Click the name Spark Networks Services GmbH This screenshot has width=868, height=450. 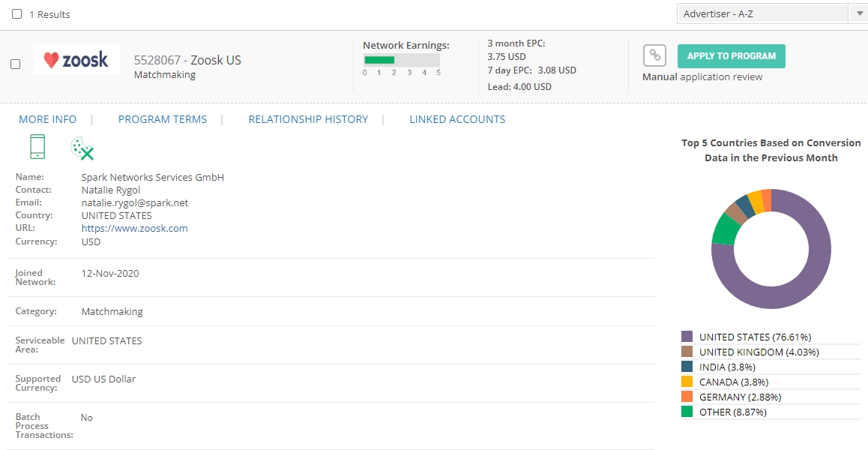coord(153,177)
